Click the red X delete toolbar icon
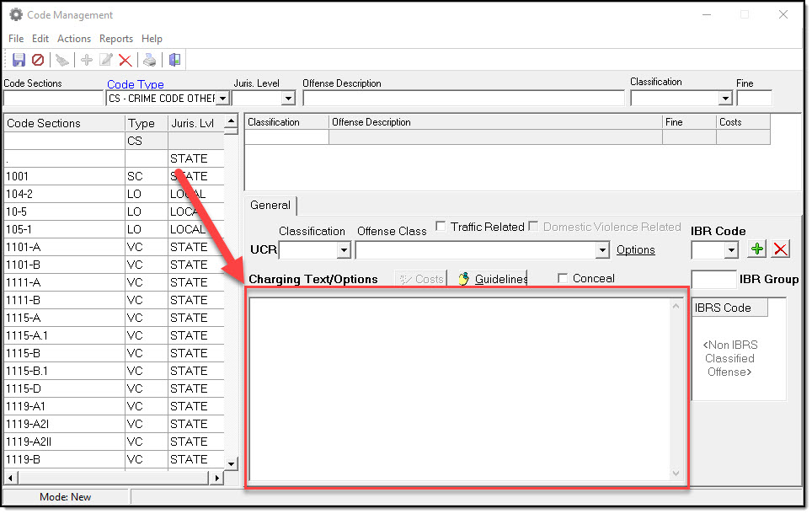The width and height of the screenshot is (812, 514). (126, 60)
